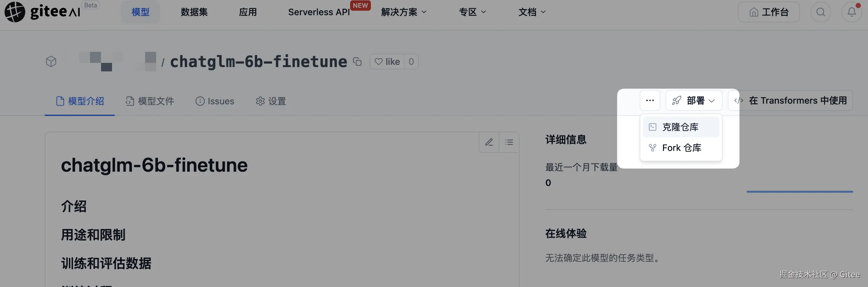Open the Serverless API page
868x287 pixels.
319,12
